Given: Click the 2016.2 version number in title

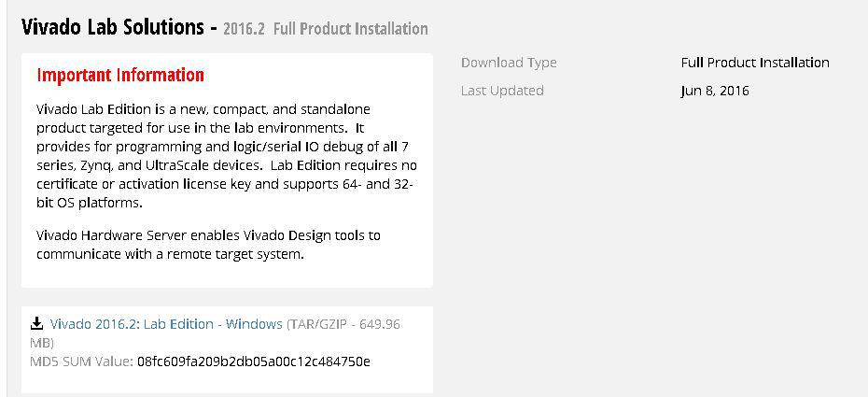Looking at the screenshot, I should [244, 28].
